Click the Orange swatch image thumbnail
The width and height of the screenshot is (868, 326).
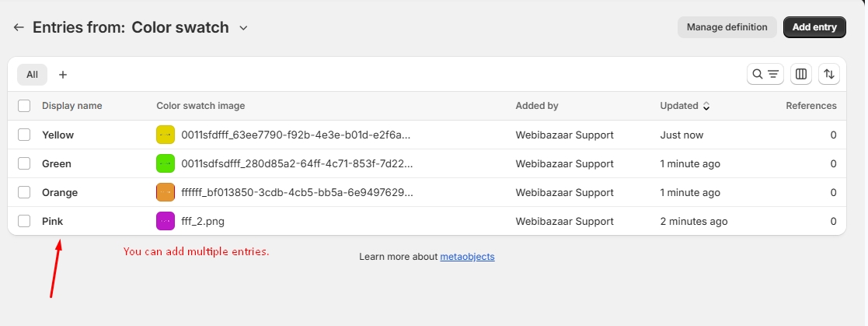click(166, 192)
